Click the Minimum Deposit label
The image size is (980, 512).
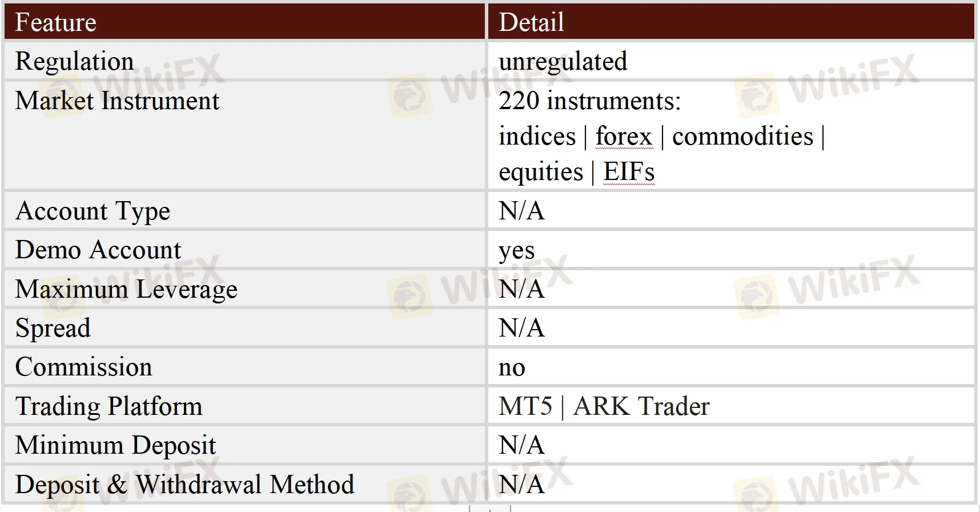click(115, 445)
